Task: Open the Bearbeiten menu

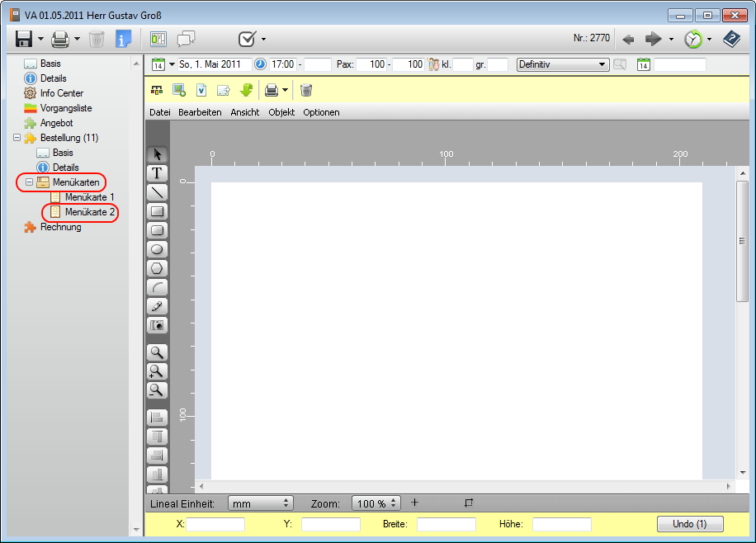Action: pyautogui.click(x=200, y=112)
